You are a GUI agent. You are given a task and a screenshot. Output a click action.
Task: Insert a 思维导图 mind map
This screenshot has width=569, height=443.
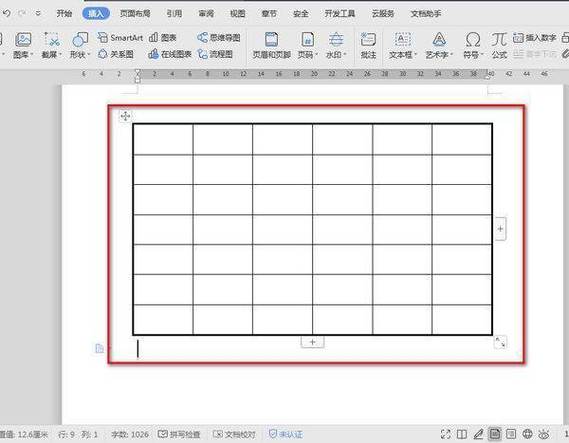tap(218, 37)
